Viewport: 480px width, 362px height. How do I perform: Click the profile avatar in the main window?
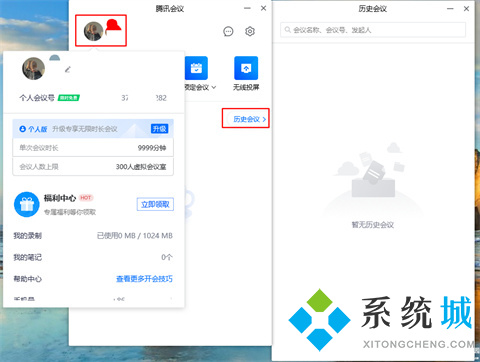tap(93, 31)
